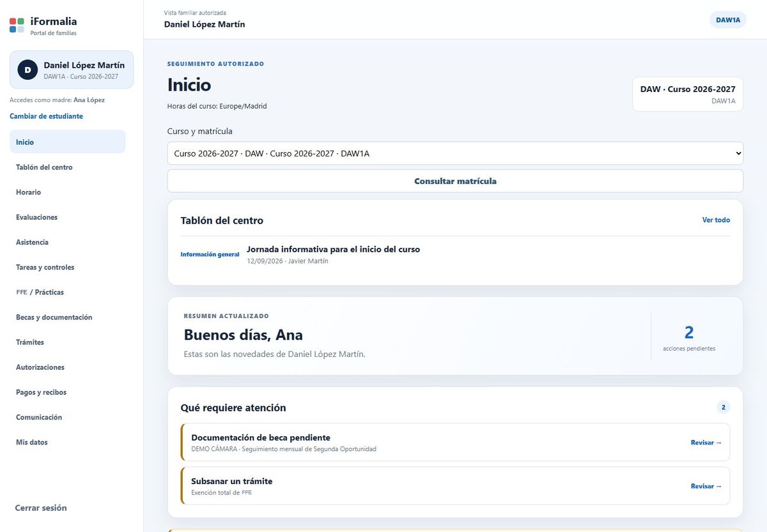Click the Horas del curso: Europe/Madrid text
The height and width of the screenshot is (532, 767).
[x=217, y=106]
